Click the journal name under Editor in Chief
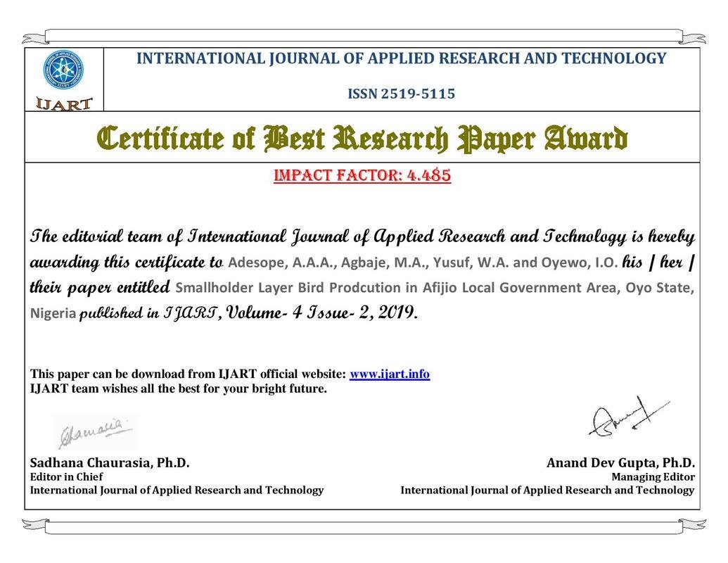728x563 pixels. [177, 490]
